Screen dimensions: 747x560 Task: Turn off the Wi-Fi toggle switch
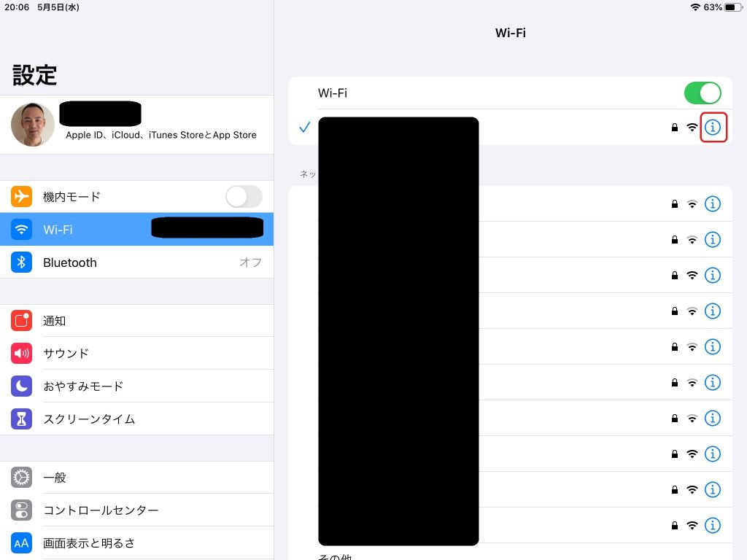(x=702, y=93)
